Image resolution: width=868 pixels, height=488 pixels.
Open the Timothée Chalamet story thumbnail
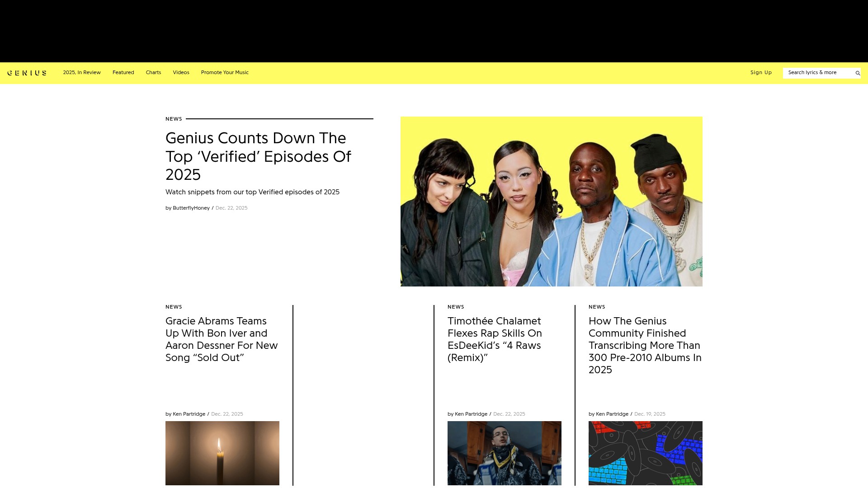(x=505, y=453)
